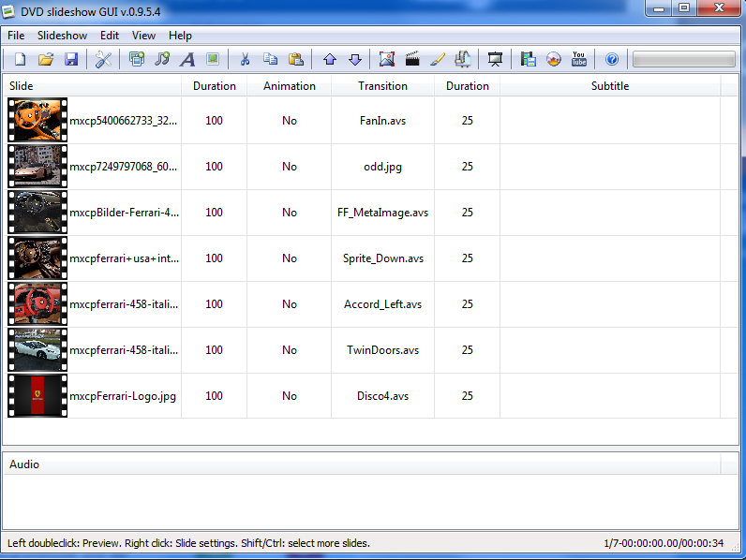Select mxcpferrari+usa+int slide name
This screenshot has height=560, width=746.
pyautogui.click(x=124, y=258)
